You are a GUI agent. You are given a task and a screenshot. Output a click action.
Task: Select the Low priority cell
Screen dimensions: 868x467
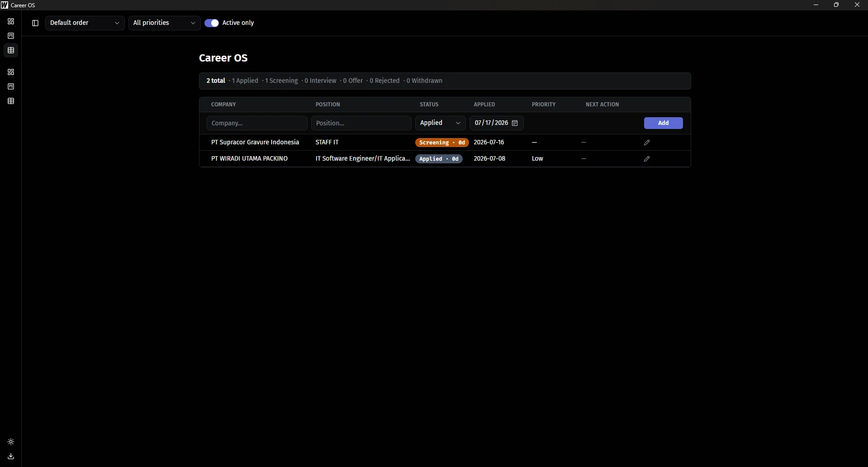coord(537,159)
